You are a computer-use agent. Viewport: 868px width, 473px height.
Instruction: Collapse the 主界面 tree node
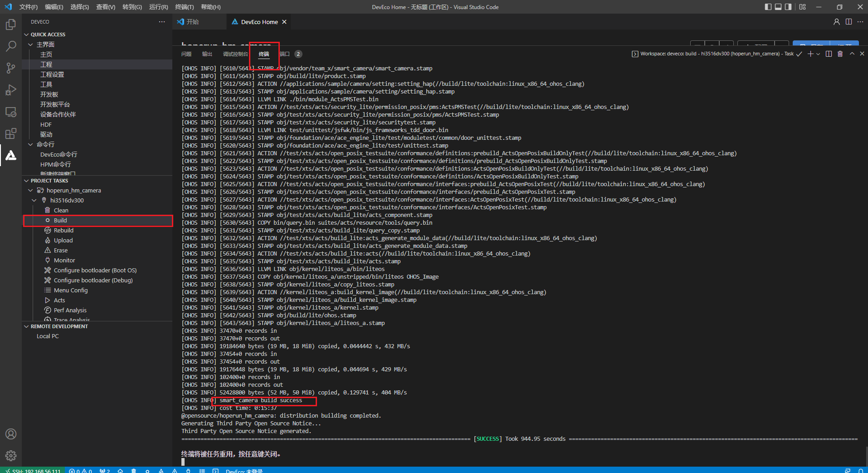(30, 44)
